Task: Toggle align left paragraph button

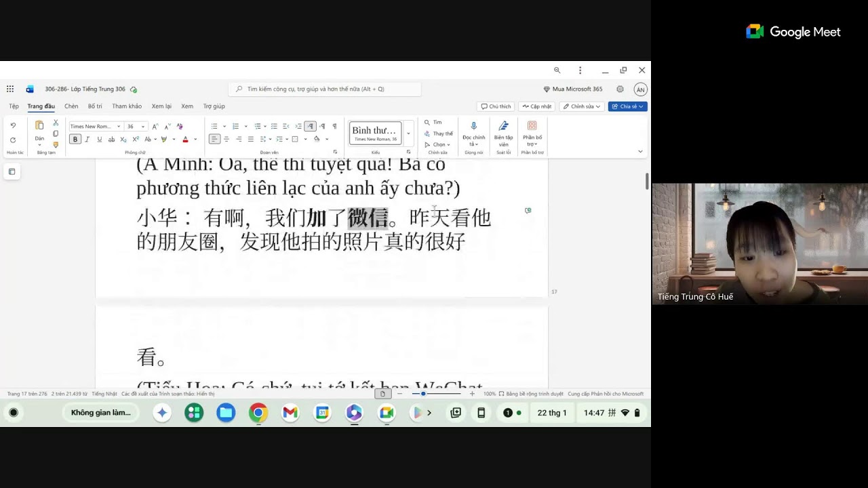Action: tap(214, 139)
